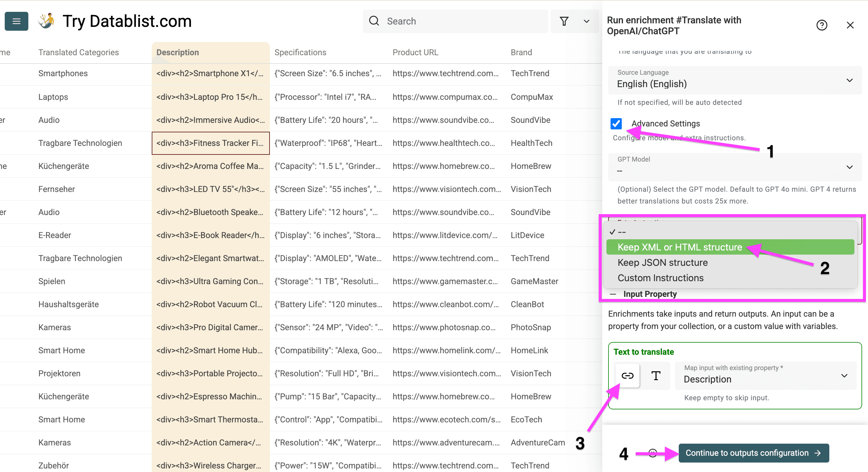The height and width of the screenshot is (472, 868).
Task: Click the search magnifier icon
Action: (374, 21)
